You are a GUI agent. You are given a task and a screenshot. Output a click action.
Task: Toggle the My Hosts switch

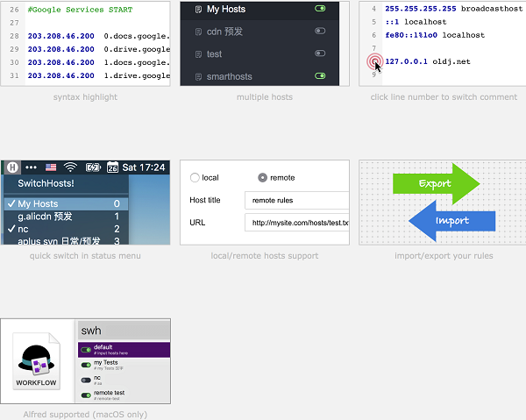click(320, 9)
